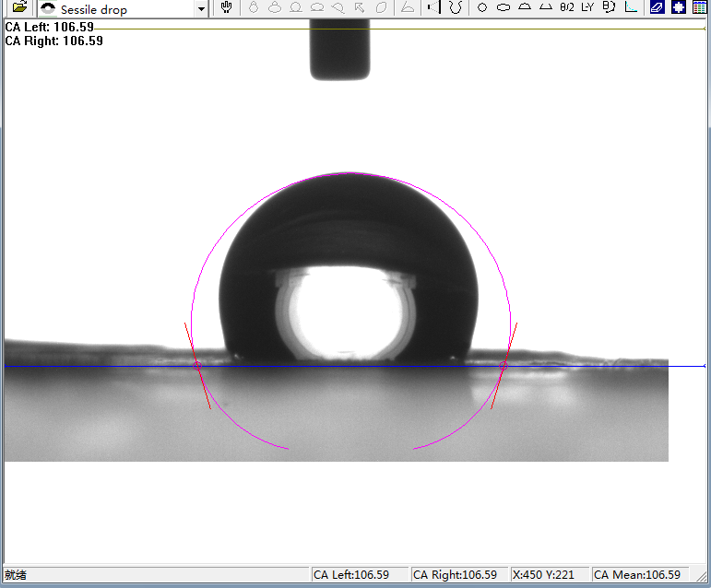This screenshot has width=711, height=588.
Task: Click the right contact point marker
Action: tap(503, 366)
